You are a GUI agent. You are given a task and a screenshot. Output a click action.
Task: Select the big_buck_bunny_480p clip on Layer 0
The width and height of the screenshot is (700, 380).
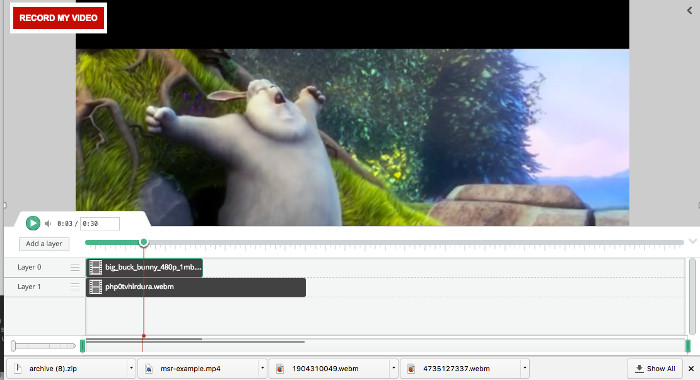click(x=144, y=267)
